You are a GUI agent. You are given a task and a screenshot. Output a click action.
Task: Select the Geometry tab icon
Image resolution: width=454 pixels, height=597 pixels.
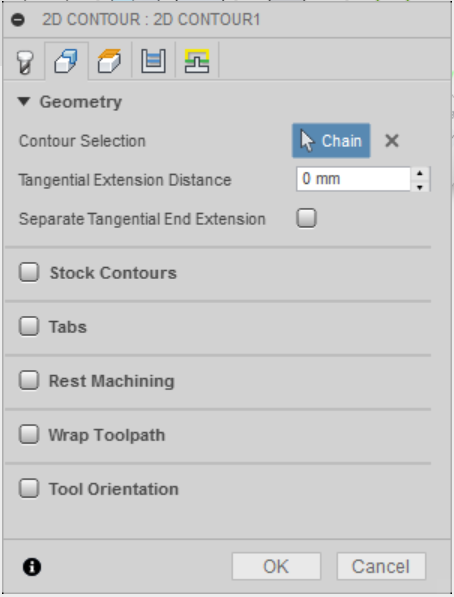click(66, 61)
